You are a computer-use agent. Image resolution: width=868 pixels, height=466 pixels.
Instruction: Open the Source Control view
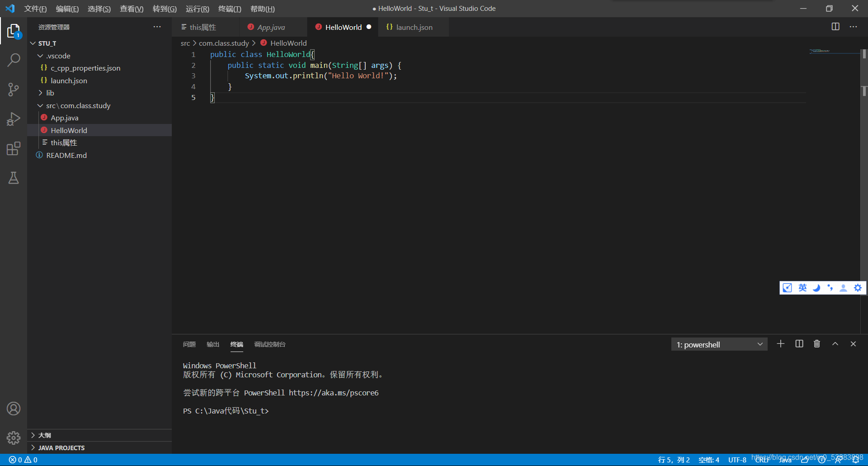pos(14,89)
